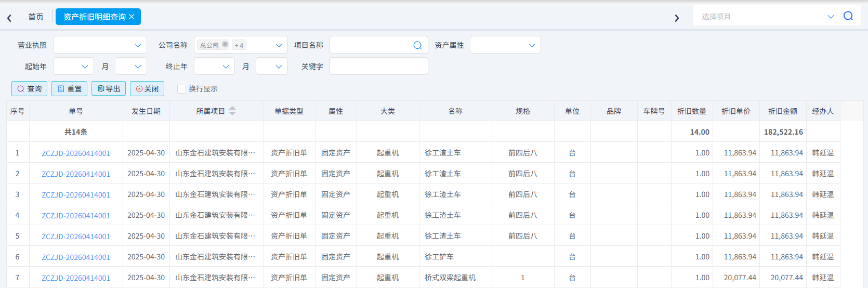Click the 折旧金额 column header
This screenshot has width=868, height=288.
point(783,111)
